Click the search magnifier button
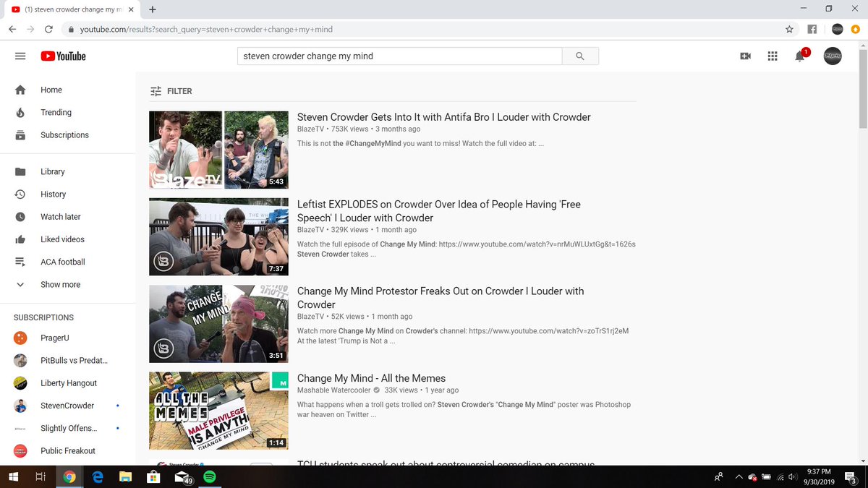868x488 pixels. point(580,56)
